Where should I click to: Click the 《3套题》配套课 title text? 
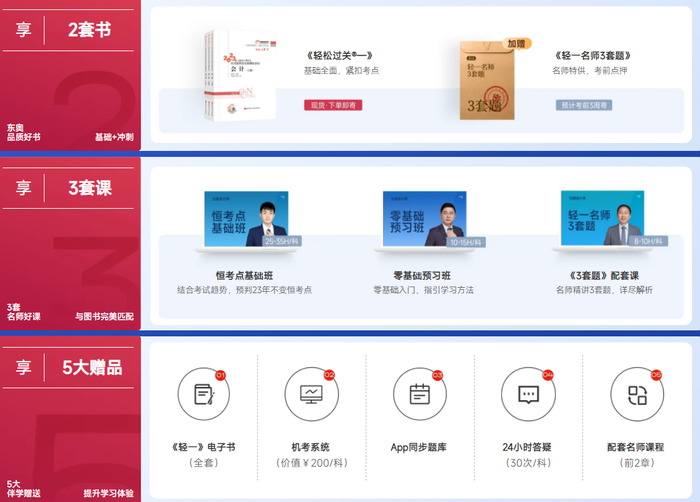click(x=602, y=274)
